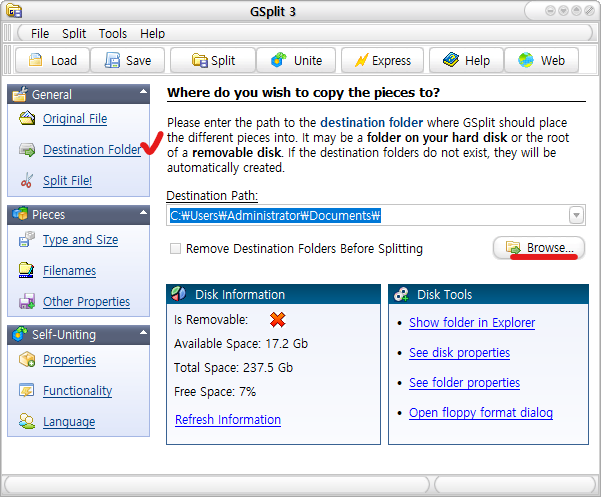Collapse the Self-Uniting panel
The width and height of the screenshot is (601, 497).
tap(143, 332)
